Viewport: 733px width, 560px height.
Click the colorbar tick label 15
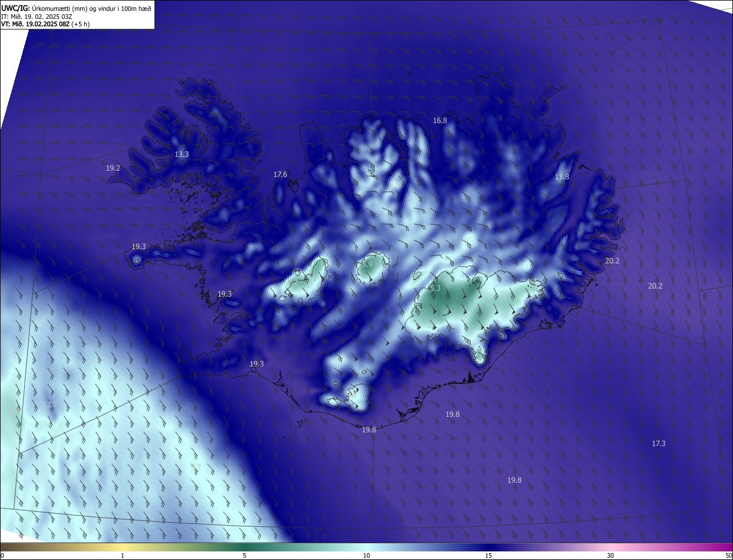488,555
